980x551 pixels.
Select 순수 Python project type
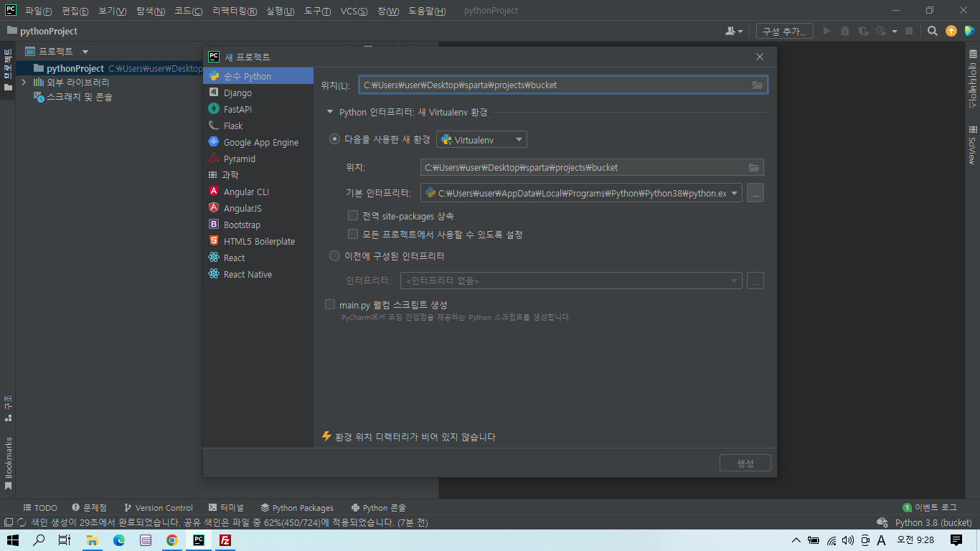coord(258,76)
